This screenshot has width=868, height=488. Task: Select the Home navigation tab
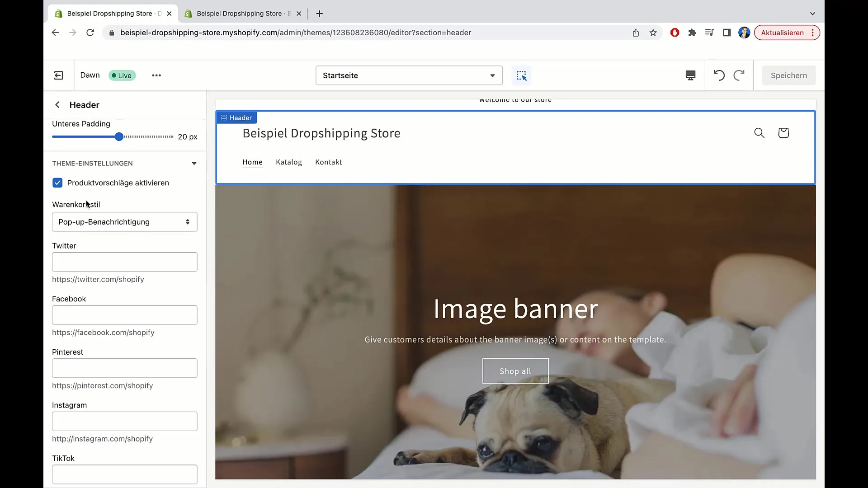coord(252,162)
